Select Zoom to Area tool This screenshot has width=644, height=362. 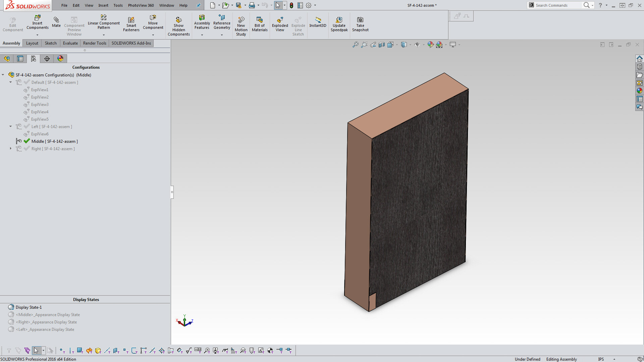[x=364, y=45]
